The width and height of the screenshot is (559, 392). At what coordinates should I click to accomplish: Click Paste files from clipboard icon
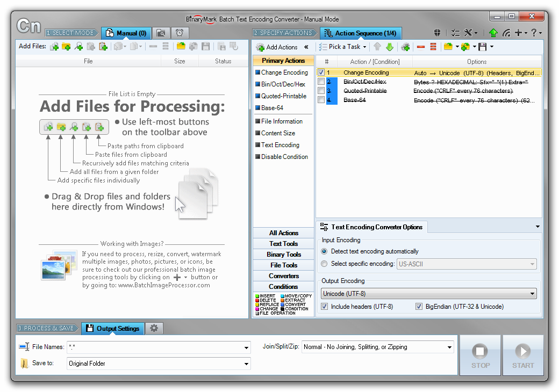coord(90,47)
